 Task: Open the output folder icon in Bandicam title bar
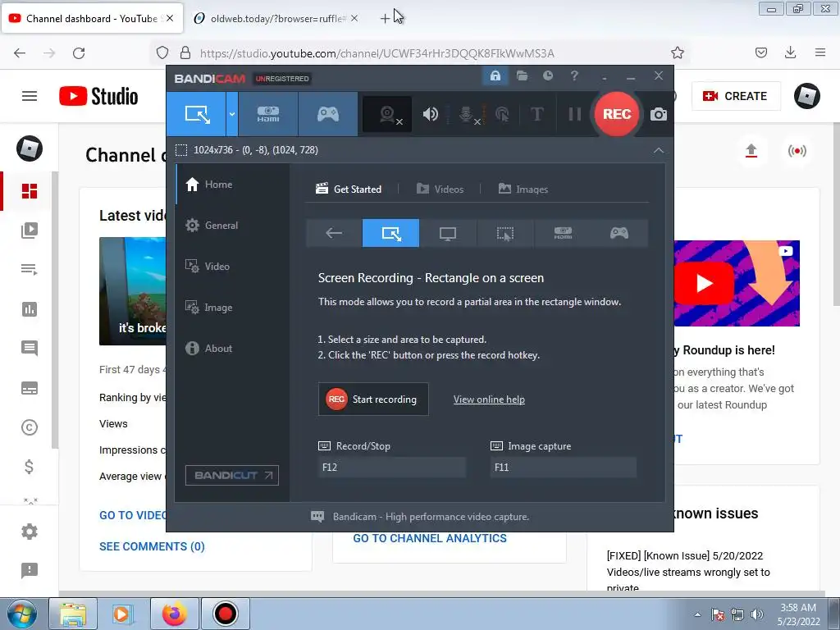[522, 75]
